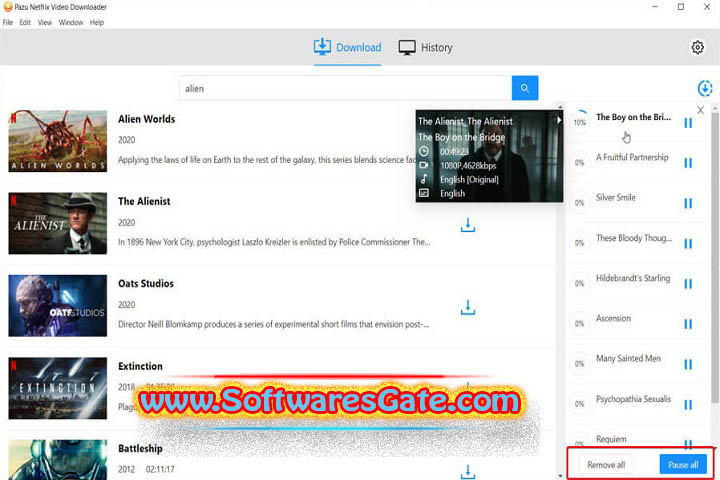The image size is (720, 480).
Task: Pause A Fruitful Partnership download
Action: point(687,163)
